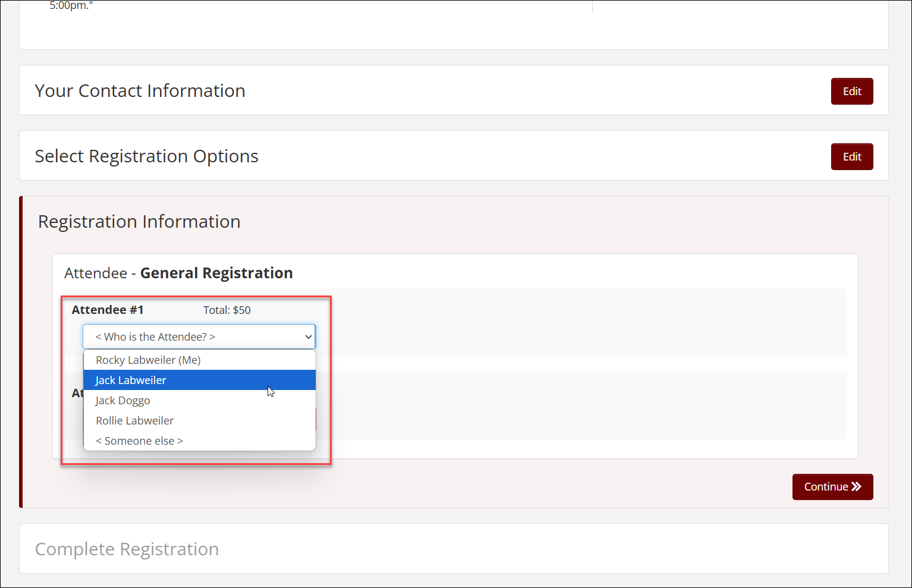
Task: Click the 'Registration Information' section title
Action: point(139,222)
